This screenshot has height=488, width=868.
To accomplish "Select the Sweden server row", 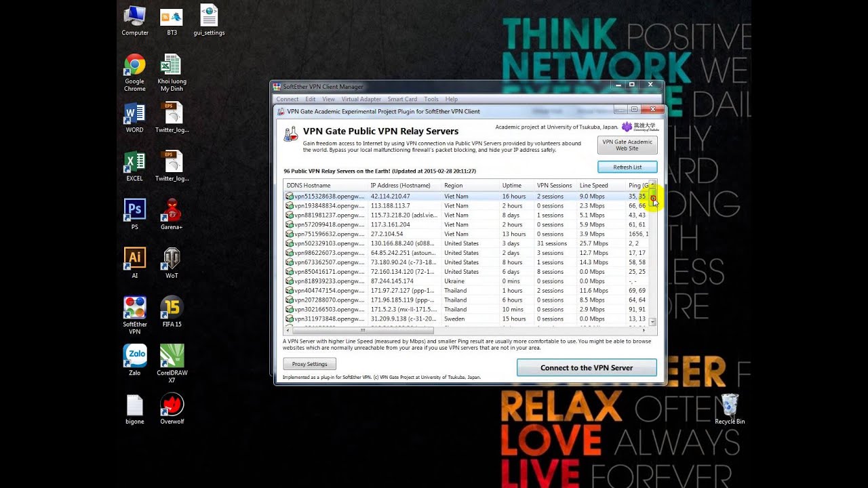I will pos(466,319).
